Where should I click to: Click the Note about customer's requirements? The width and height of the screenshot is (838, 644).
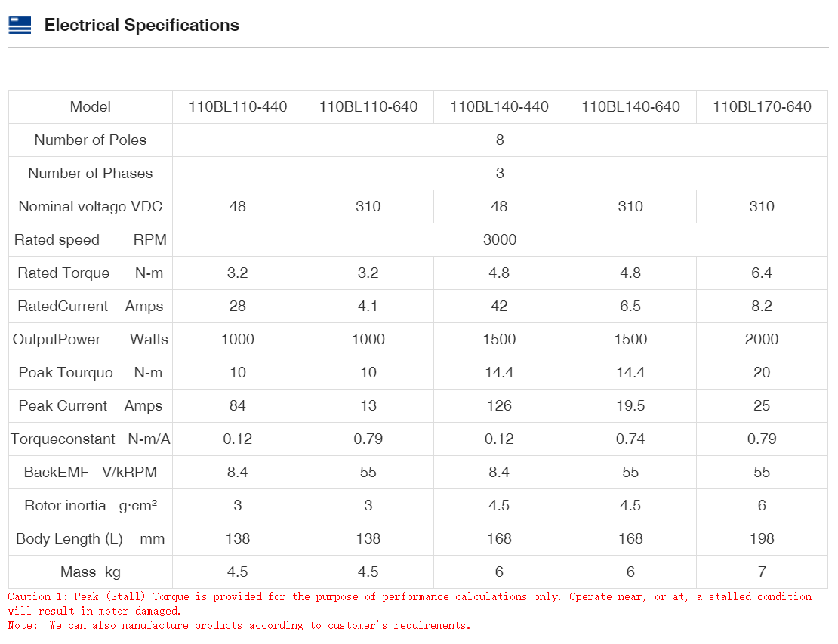pos(239,625)
